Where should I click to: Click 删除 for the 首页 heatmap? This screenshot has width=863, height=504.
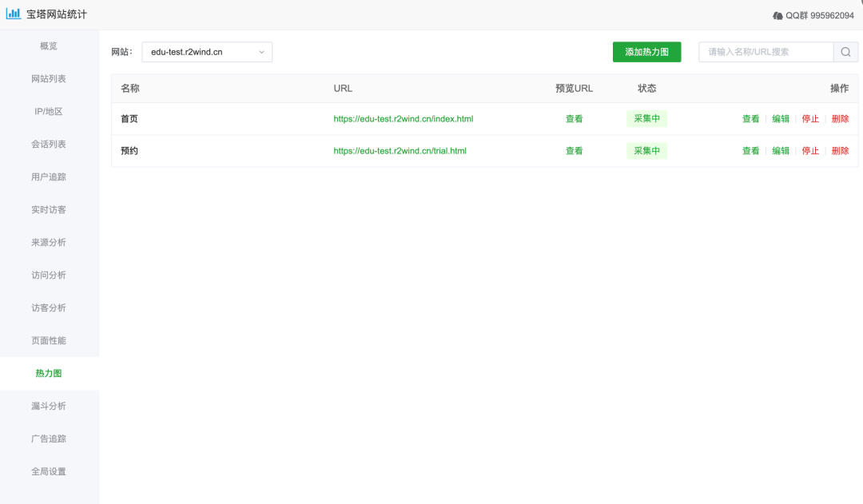pyautogui.click(x=840, y=119)
